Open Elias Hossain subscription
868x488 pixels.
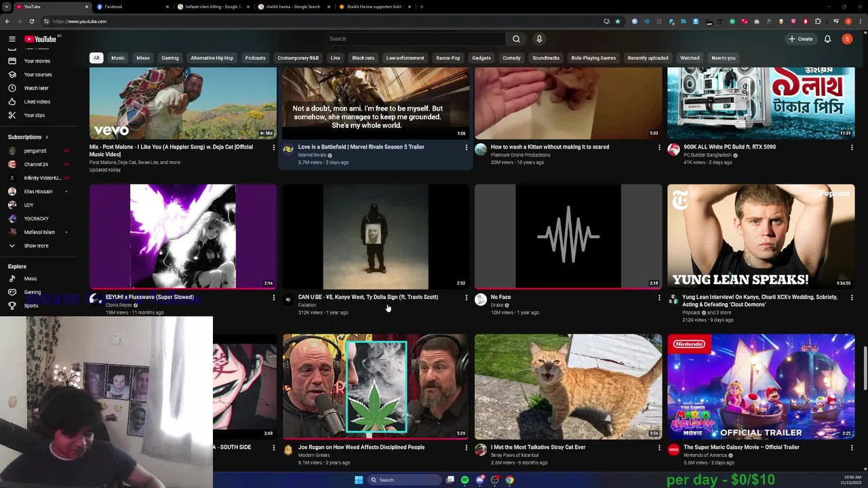pyautogui.click(x=38, y=192)
